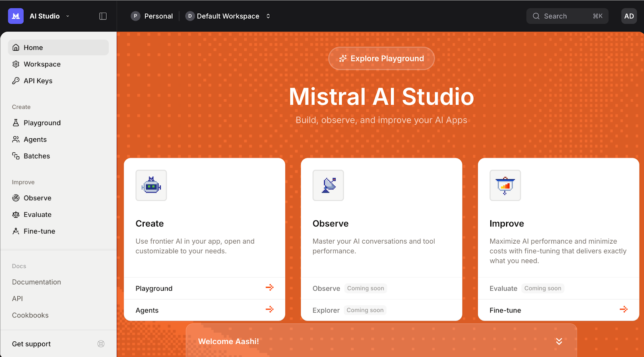The height and width of the screenshot is (357, 644).
Task: Click the Mistral AI Studio logo icon
Action: pos(16,16)
